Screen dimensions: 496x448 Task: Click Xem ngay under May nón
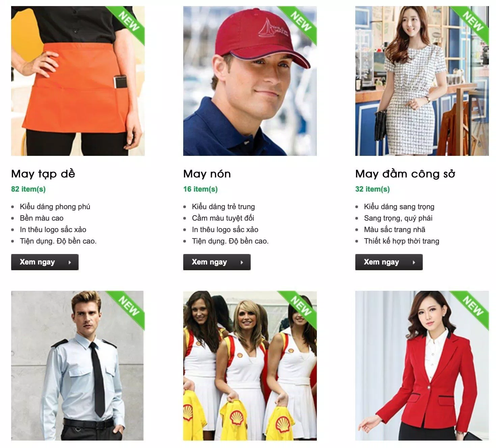pyautogui.click(x=217, y=262)
